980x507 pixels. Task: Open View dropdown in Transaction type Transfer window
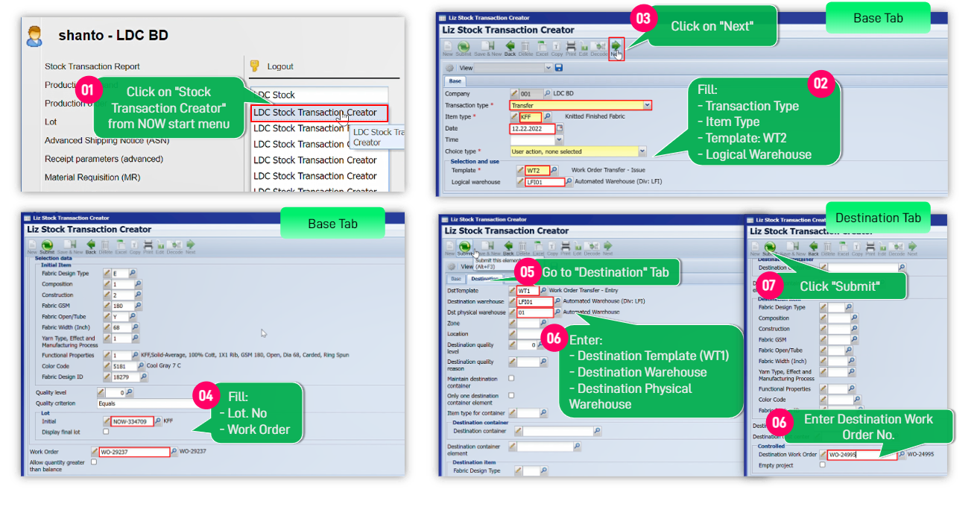coord(549,68)
